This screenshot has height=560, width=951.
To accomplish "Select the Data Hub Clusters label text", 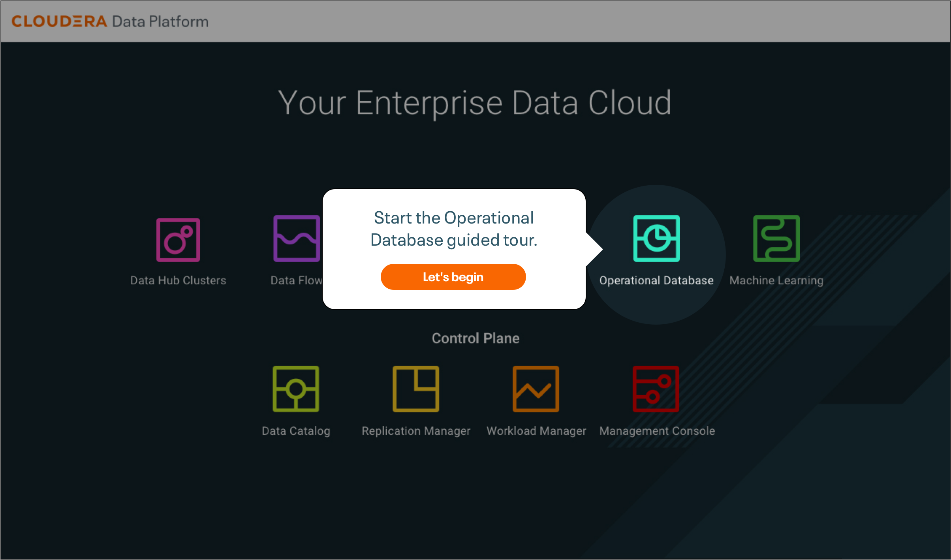I will [178, 280].
